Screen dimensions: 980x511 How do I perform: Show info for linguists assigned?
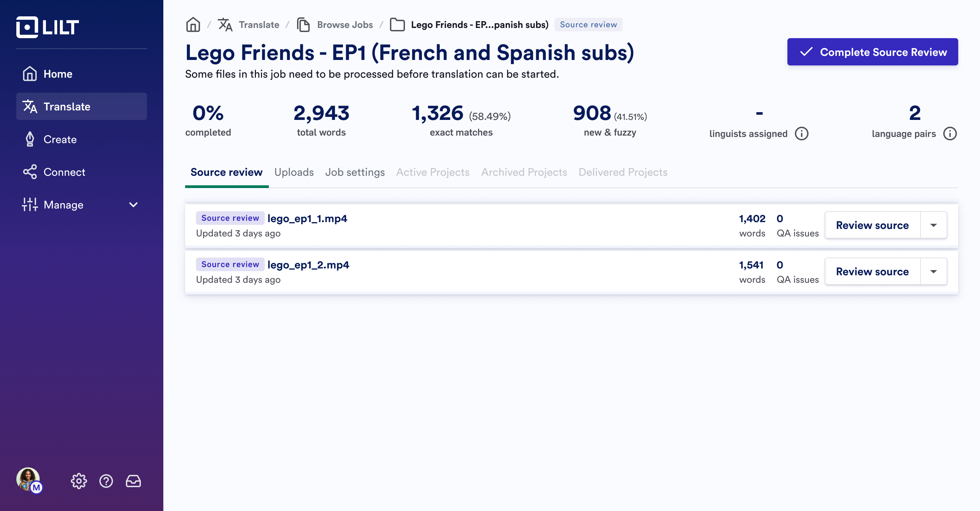click(801, 134)
